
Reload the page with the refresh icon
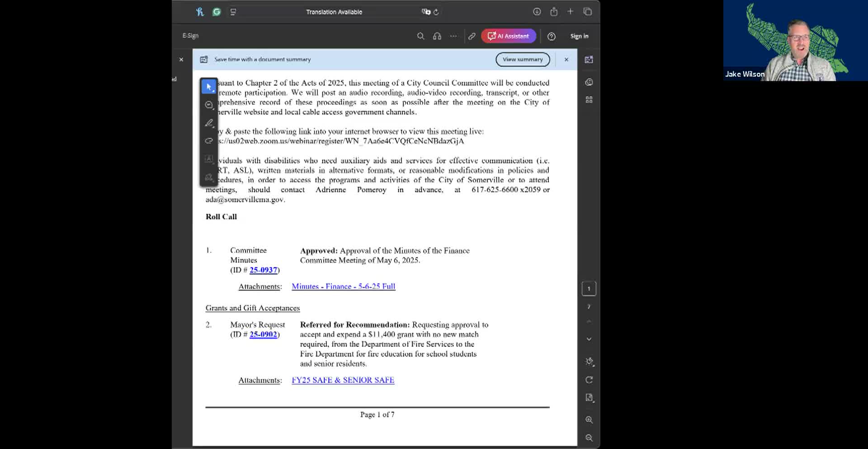click(x=436, y=12)
